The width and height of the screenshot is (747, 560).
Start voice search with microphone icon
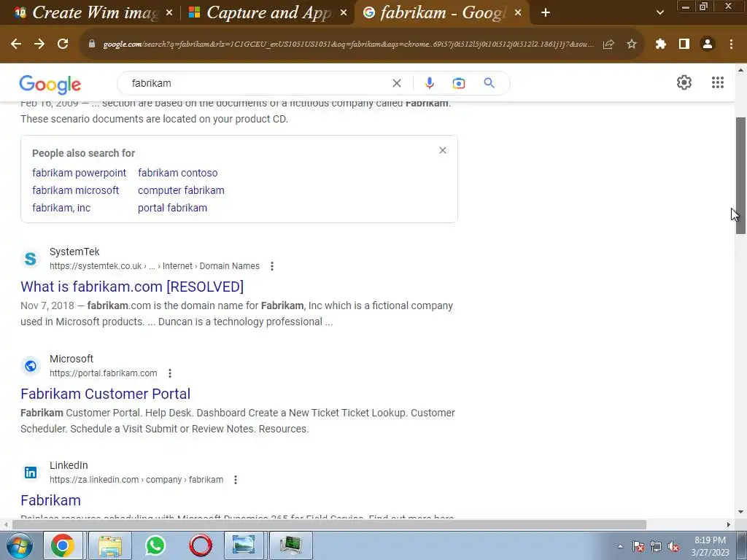pos(429,83)
